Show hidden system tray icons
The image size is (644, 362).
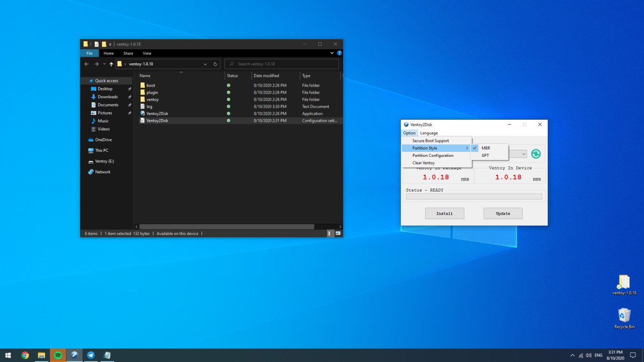click(572, 355)
